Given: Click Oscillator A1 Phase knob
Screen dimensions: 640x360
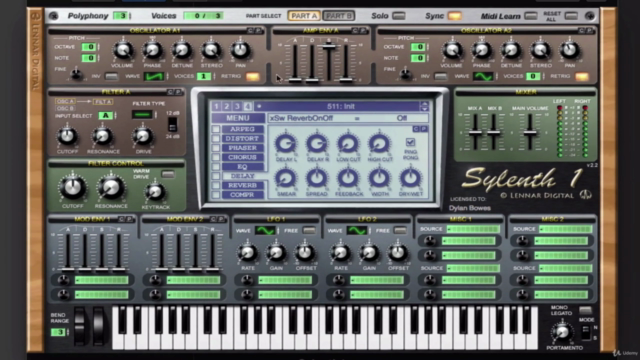Looking at the screenshot, I should click(x=152, y=51).
